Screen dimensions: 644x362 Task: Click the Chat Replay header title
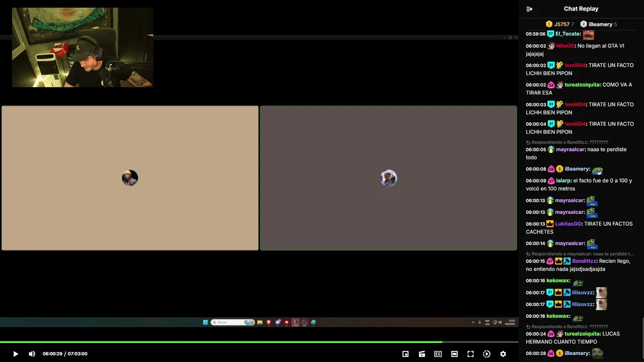pyautogui.click(x=581, y=9)
